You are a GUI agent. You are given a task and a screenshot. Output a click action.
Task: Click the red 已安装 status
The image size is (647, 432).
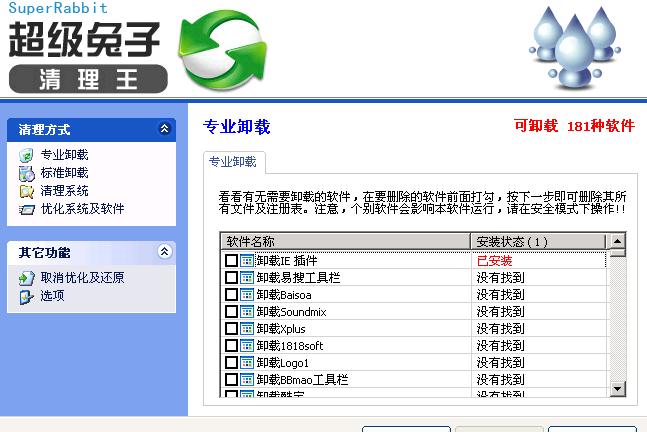[x=494, y=261]
